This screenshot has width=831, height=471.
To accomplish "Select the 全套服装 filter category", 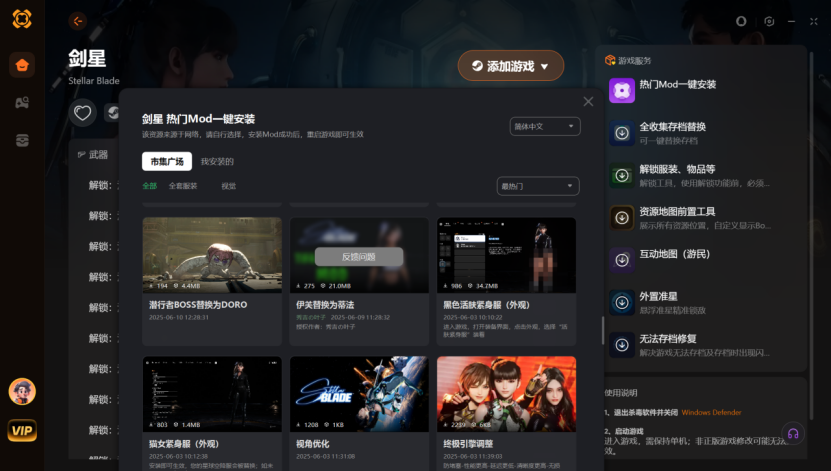I will (x=183, y=186).
